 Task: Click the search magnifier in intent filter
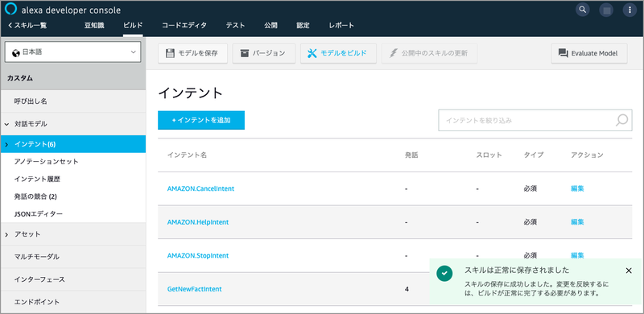(x=621, y=120)
